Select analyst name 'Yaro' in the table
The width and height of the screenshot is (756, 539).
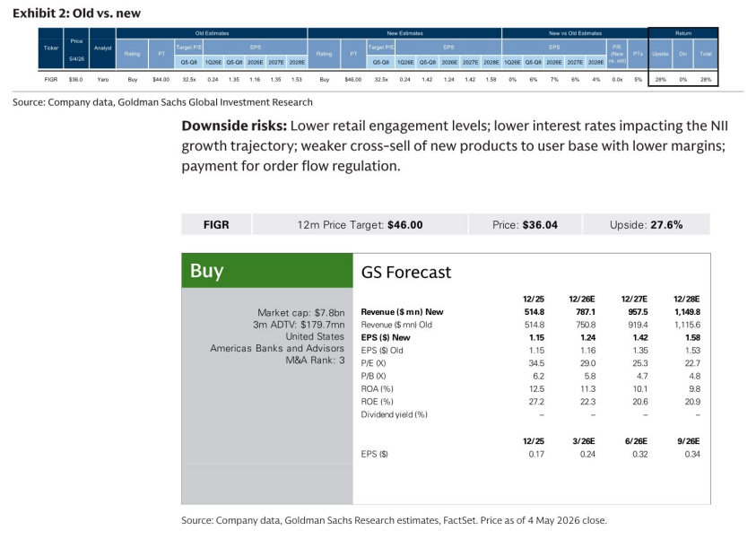tap(103, 80)
